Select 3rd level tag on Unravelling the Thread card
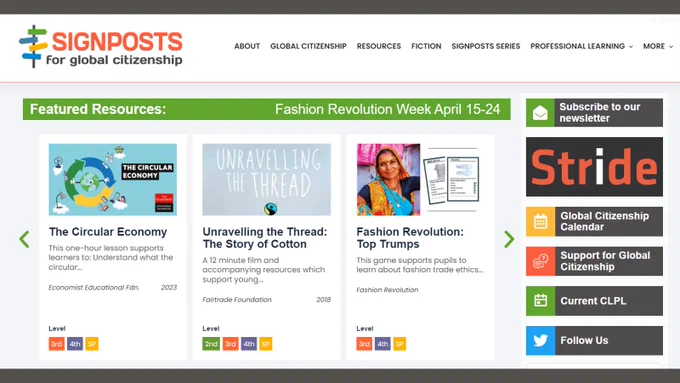The width and height of the screenshot is (680, 383). tap(230, 344)
